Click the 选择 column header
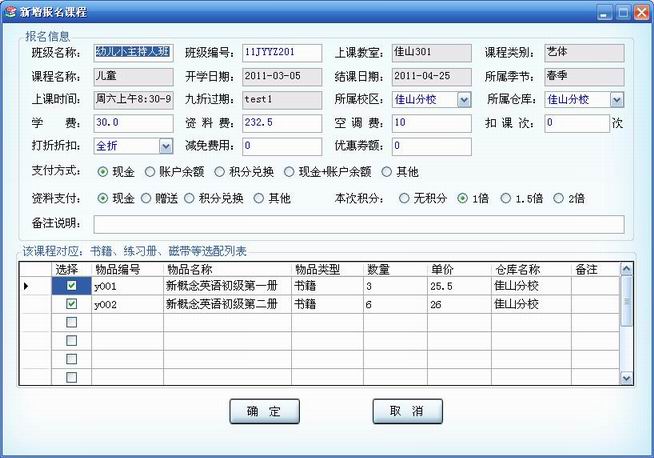The image size is (654, 458). 71,269
